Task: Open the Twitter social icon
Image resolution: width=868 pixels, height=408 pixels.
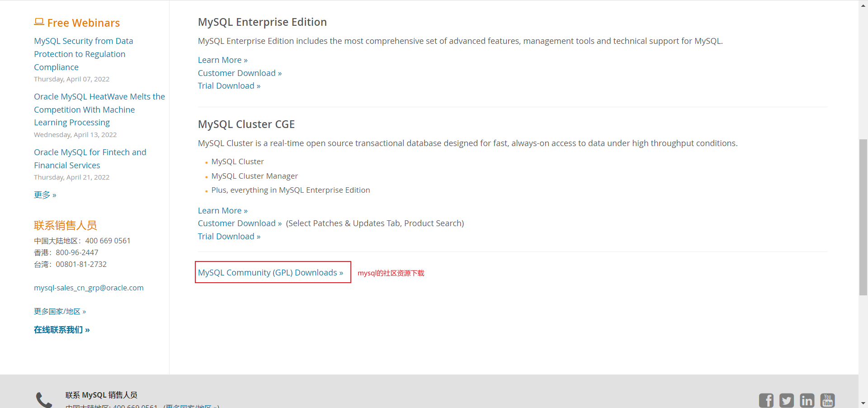Action: [x=787, y=400]
